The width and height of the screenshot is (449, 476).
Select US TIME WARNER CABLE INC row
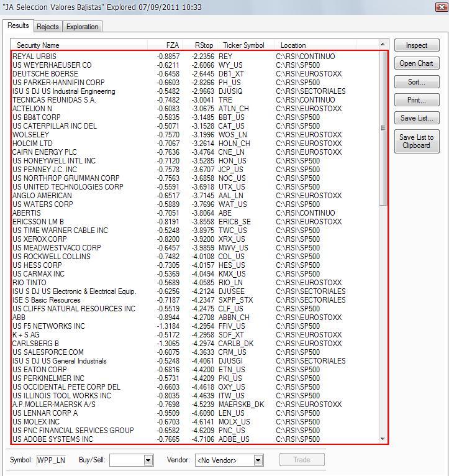195,231
